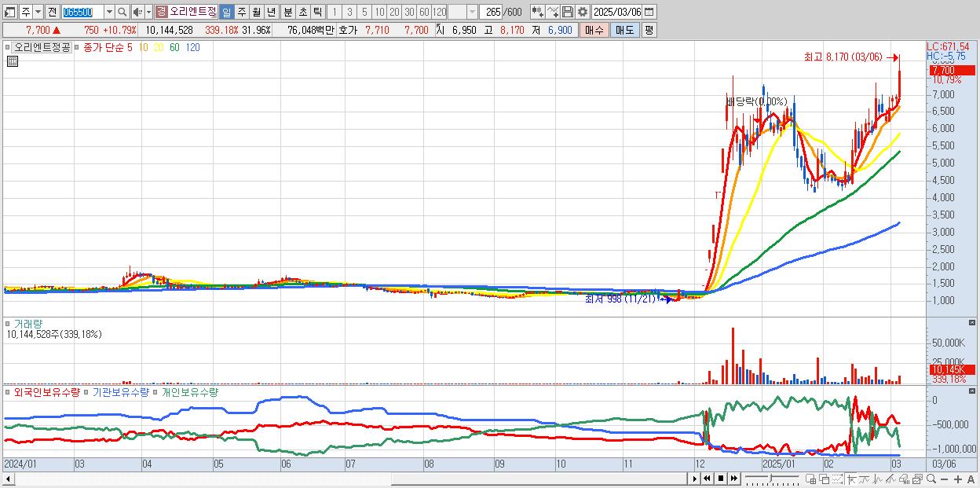Select the 5 interval button
Screen dimensions: 980x488
tap(364, 12)
